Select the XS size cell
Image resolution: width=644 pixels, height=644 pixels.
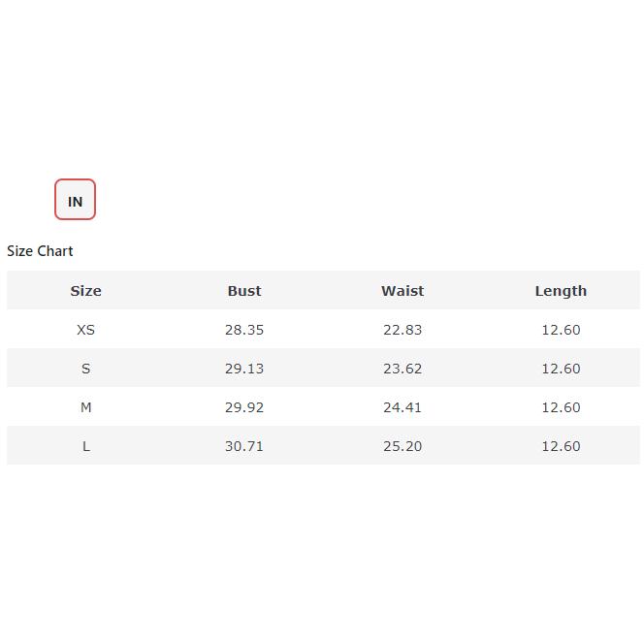click(x=85, y=330)
